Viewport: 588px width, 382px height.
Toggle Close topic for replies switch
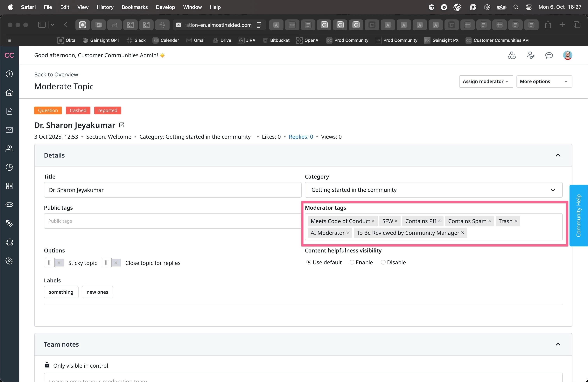coord(111,263)
